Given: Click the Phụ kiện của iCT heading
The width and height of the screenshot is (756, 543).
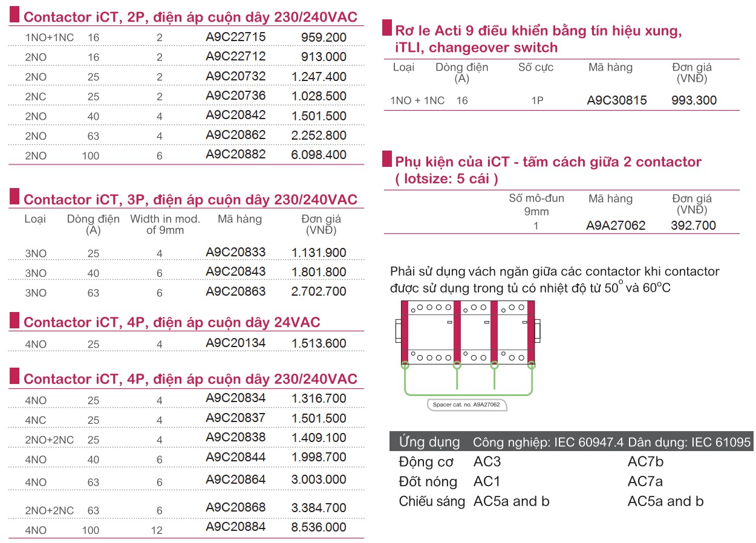Looking at the screenshot, I should pos(548,170).
